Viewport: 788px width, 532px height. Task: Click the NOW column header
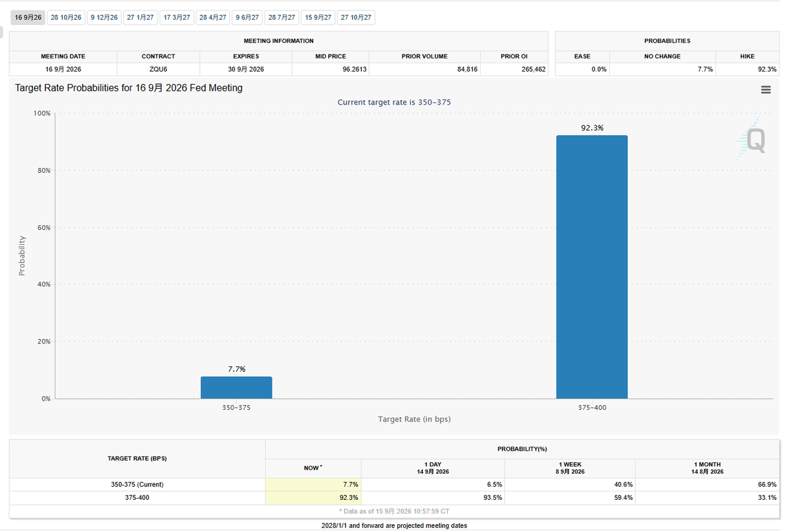313,468
